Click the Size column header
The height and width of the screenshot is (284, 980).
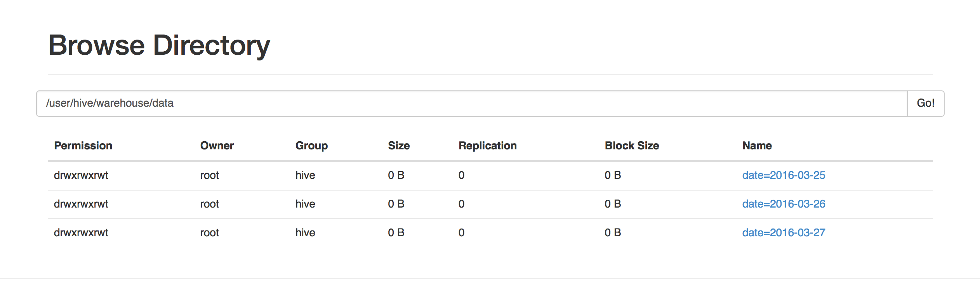pos(399,146)
